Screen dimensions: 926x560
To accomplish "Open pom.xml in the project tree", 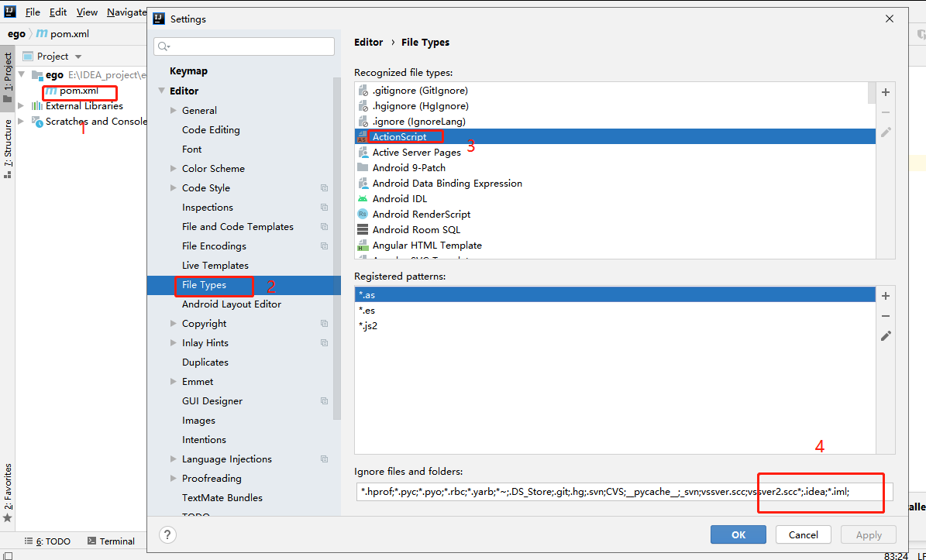I will click(78, 91).
